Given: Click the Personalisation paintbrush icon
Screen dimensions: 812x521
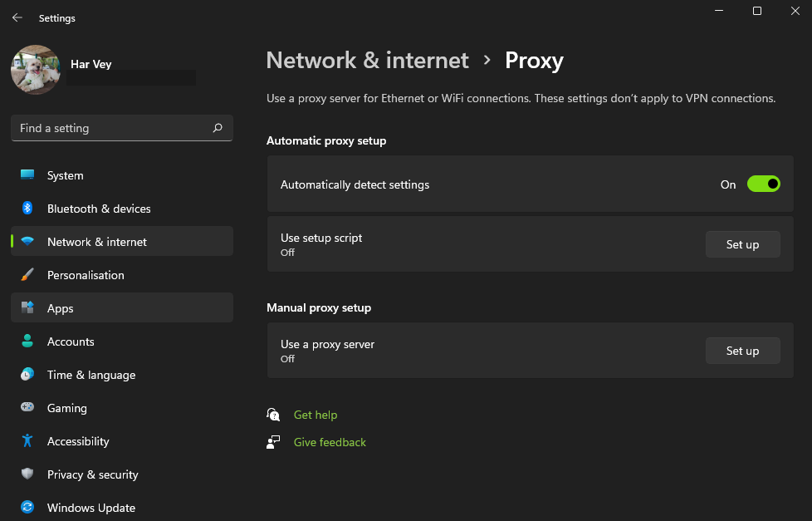Looking at the screenshot, I should 27,274.
